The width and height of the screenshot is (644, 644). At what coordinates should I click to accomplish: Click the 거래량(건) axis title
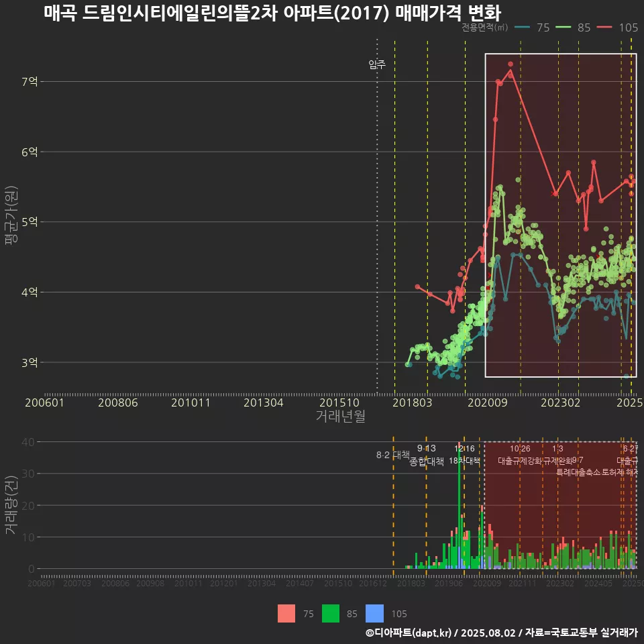(11, 505)
